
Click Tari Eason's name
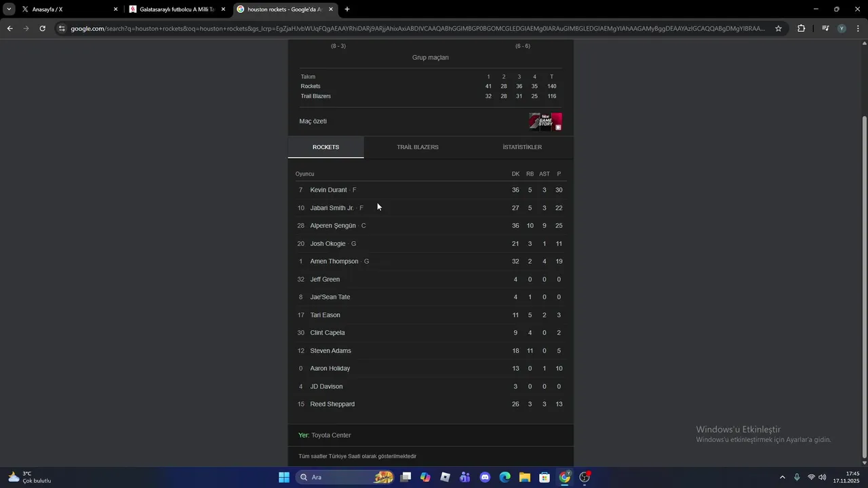tap(325, 315)
